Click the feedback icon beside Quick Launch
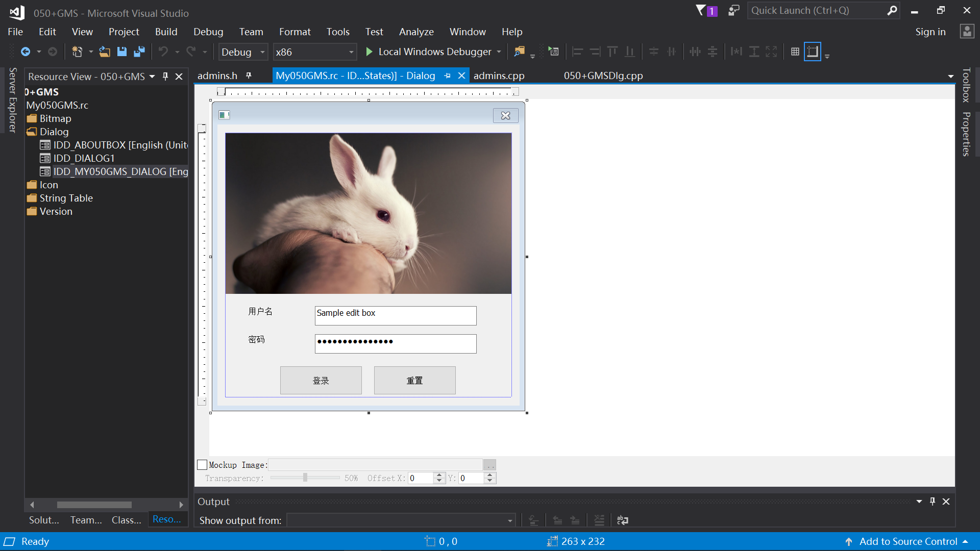 pyautogui.click(x=733, y=10)
